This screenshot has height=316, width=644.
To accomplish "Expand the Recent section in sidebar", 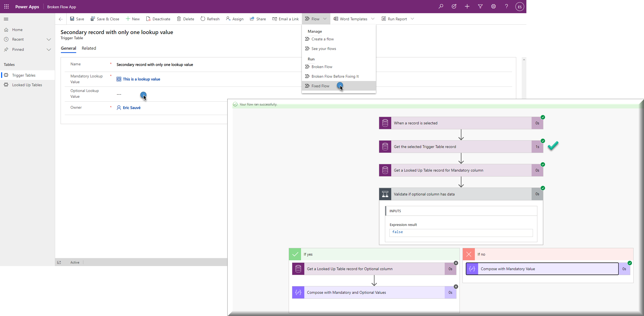I will tap(49, 39).
